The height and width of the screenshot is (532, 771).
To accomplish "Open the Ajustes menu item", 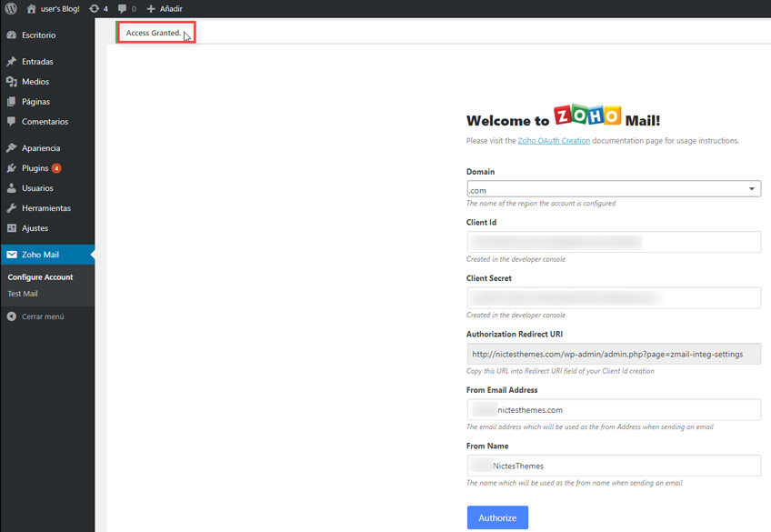I will pos(47,228).
